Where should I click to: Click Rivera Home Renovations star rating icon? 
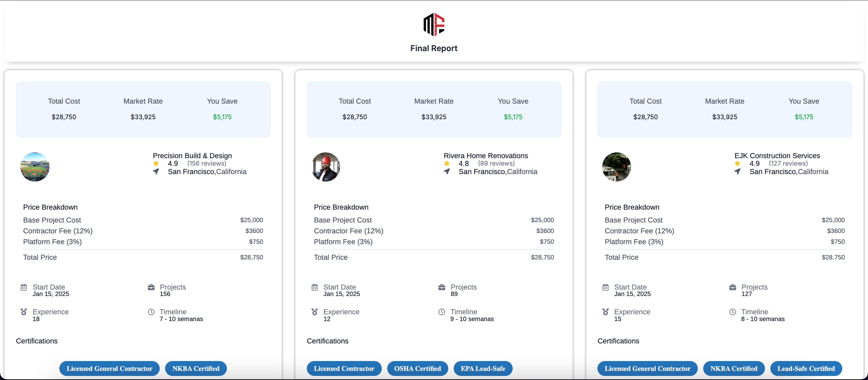[447, 164]
